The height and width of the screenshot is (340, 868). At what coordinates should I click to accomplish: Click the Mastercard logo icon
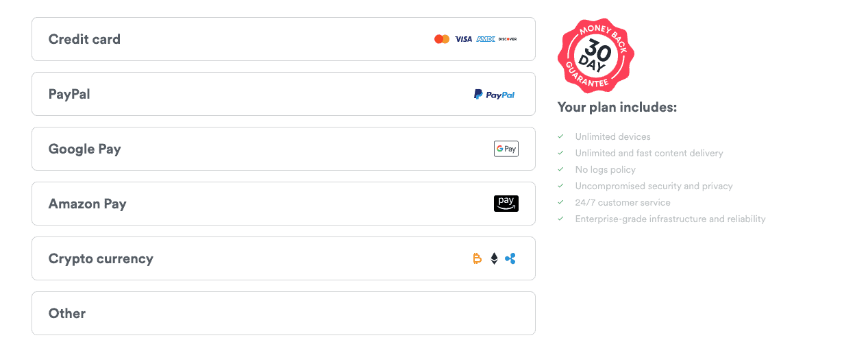pos(442,39)
